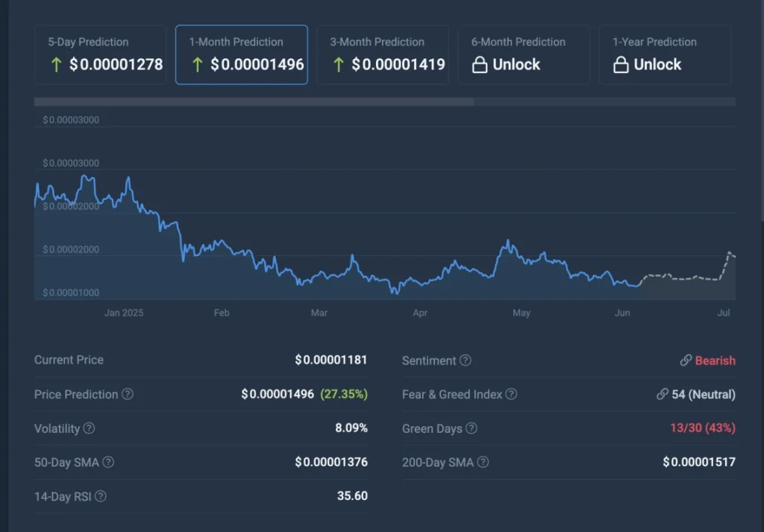Select the 3-Month Prediction tab
The width and height of the screenshot is (764, 532).
pos(382,54)
